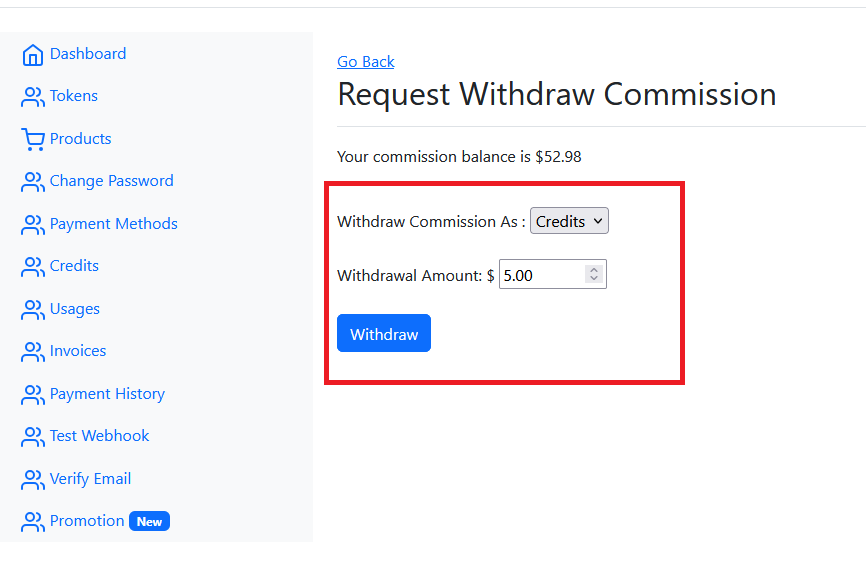This screenshot has width=867, height=584.
Task: Decrease withdrawal amount with stepper down arrow
Action: [x=594, y=279]
